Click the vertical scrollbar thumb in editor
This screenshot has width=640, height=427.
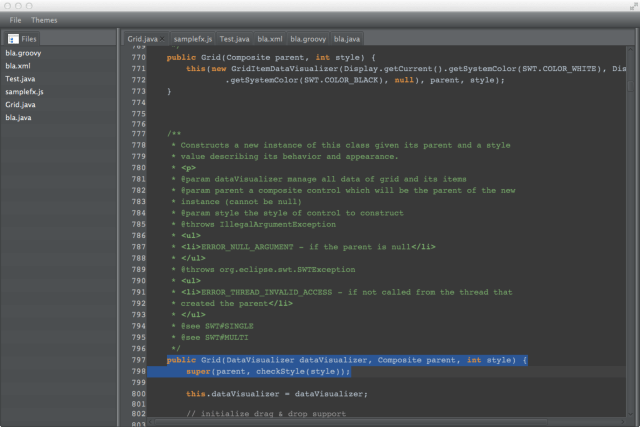coord(631,86)
